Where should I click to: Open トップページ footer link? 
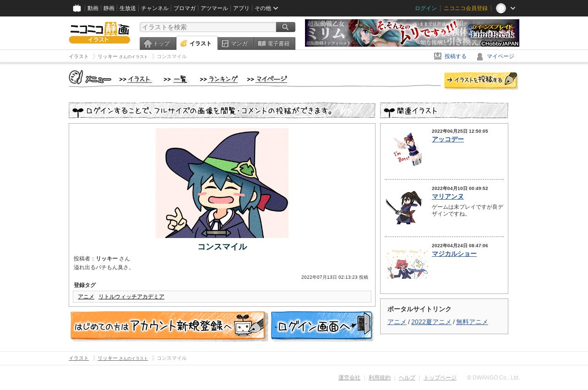440,378
